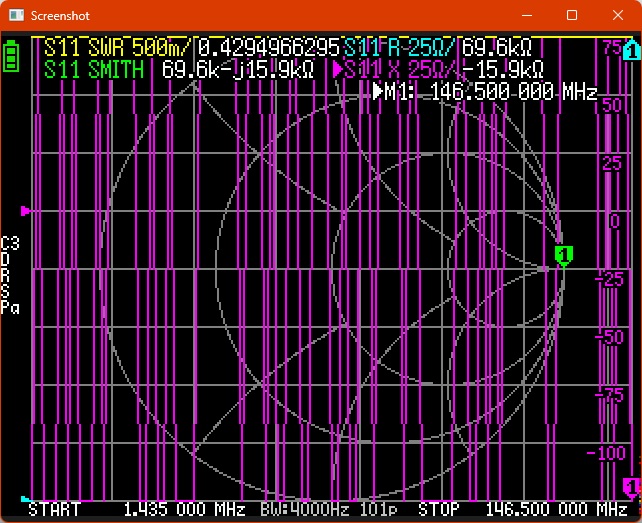The width and height of the screenshot is (642, 523).
Task: Click the Smith readout 69.6k-j15.9kΩ
Action: click(x=238, y=70)
